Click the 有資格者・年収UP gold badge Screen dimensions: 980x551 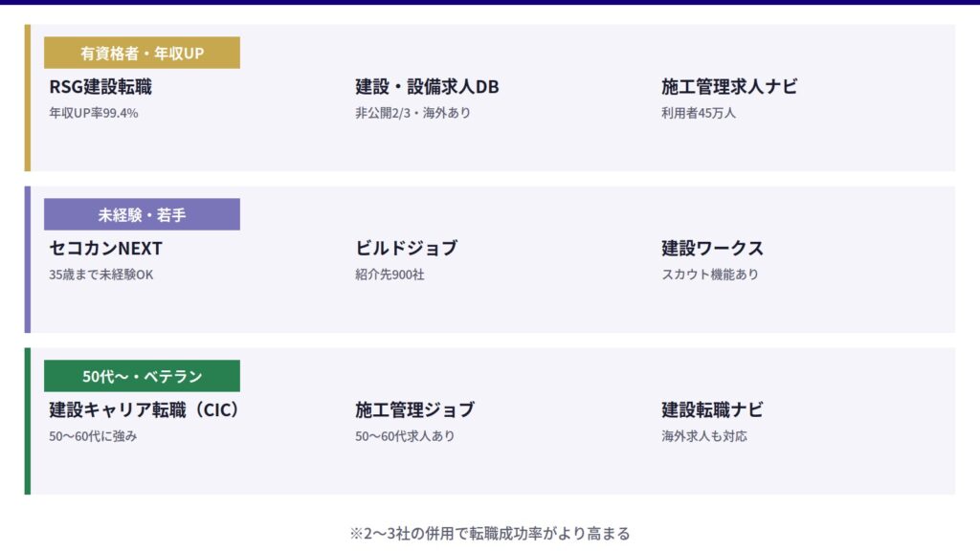click(x=142, y=53)
